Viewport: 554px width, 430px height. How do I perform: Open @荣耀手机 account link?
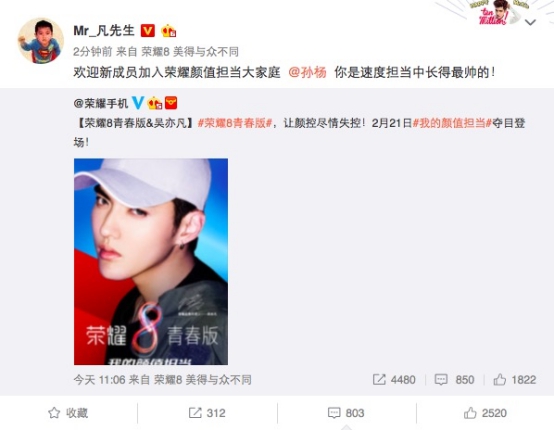pos(101,103)
